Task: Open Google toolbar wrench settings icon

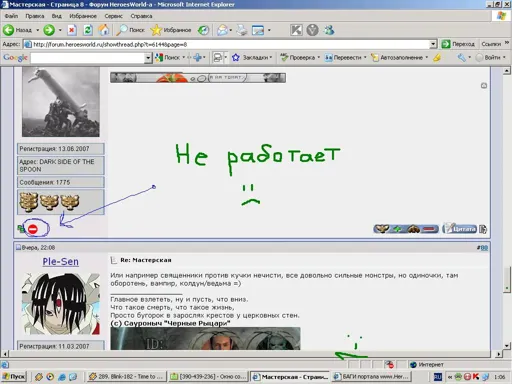Action: pos(461,57)
